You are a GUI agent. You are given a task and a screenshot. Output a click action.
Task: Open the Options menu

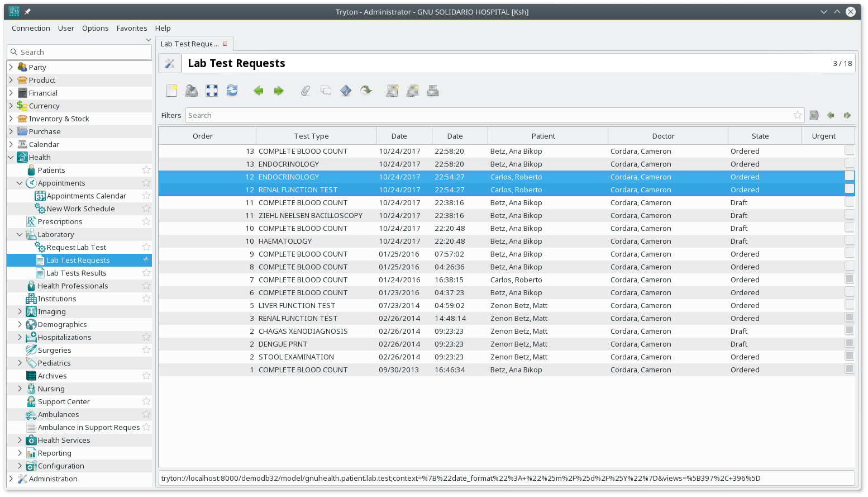(95, 28)
